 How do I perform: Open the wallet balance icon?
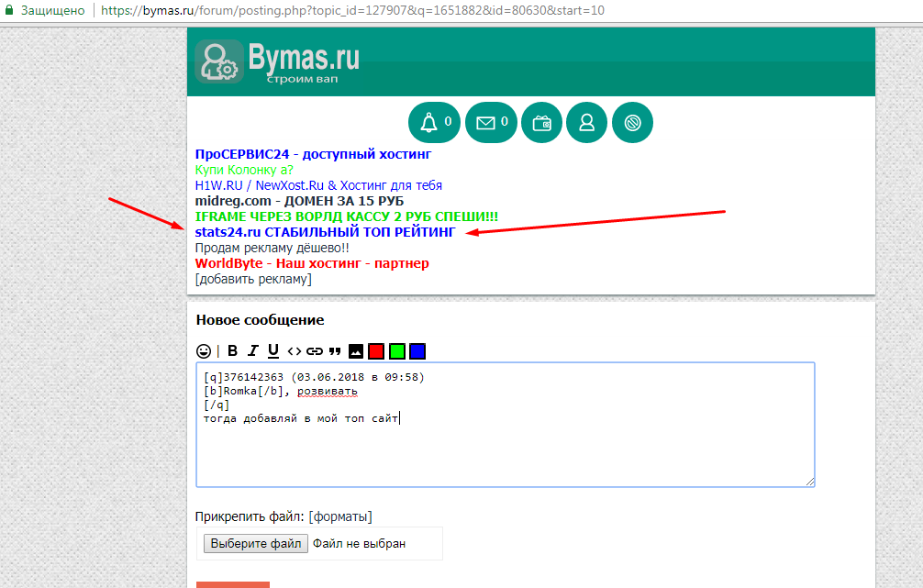coord(541,123)
